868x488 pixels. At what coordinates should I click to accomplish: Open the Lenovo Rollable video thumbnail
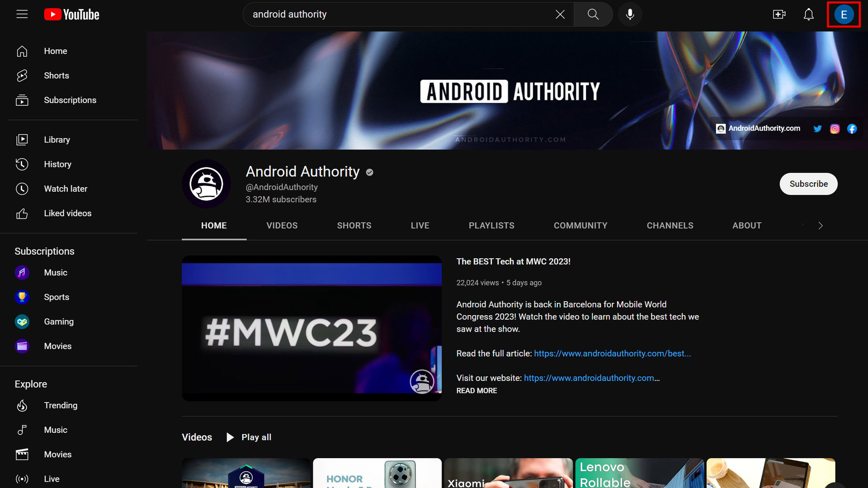point(639,473)
